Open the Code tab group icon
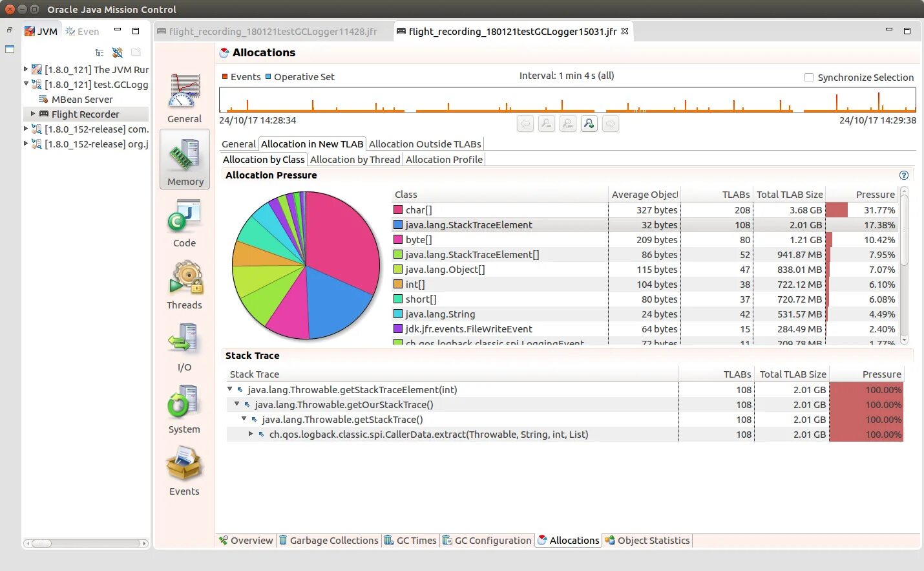924x571 pixels. [x=185, y=222]
